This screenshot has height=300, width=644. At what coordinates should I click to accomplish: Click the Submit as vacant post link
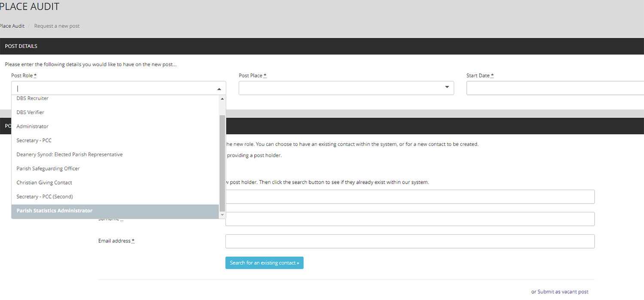pyautogui.click(x=563, y=292)
